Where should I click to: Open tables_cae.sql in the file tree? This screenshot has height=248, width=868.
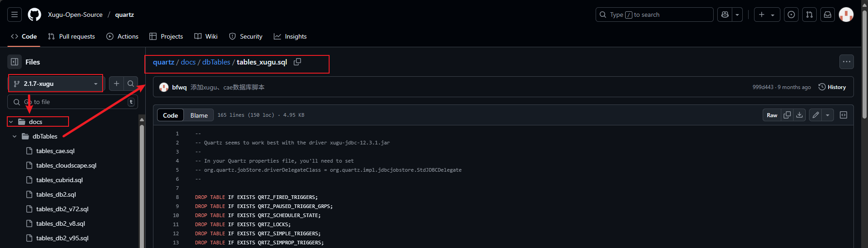(55, 151)
